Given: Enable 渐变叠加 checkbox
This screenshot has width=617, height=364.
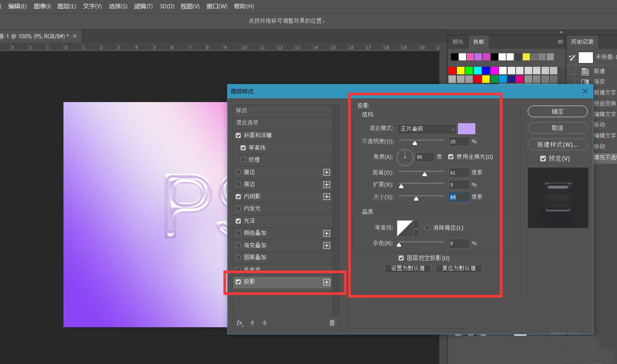Looking at the screenshot, I should click(238, 245).
